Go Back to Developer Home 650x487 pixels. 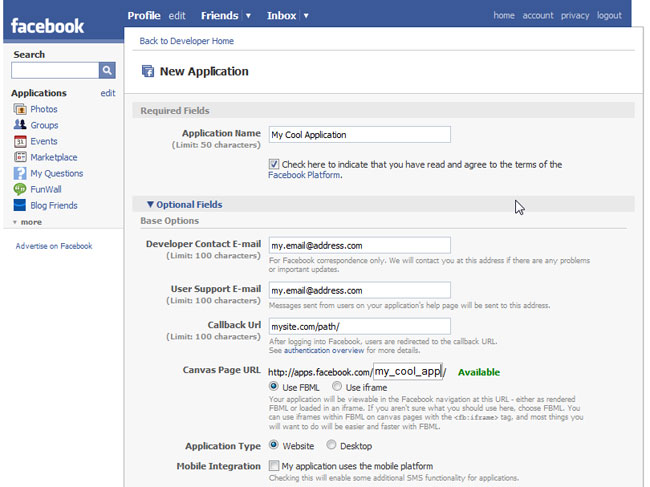point(187,41)
